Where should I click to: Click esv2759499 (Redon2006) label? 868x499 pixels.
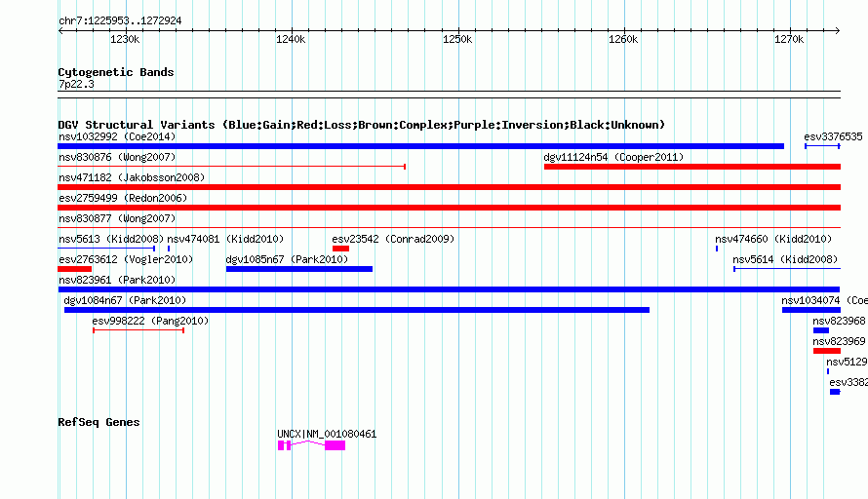point(123,198)
